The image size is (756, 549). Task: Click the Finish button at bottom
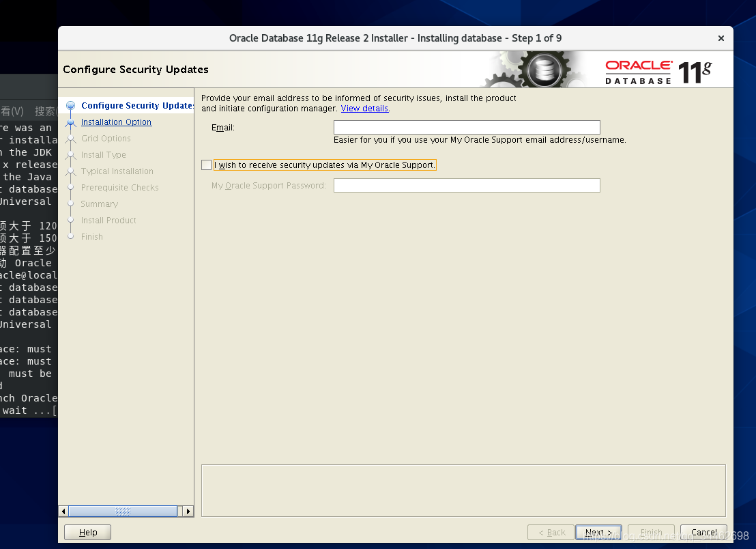click(x=651, y=532)
